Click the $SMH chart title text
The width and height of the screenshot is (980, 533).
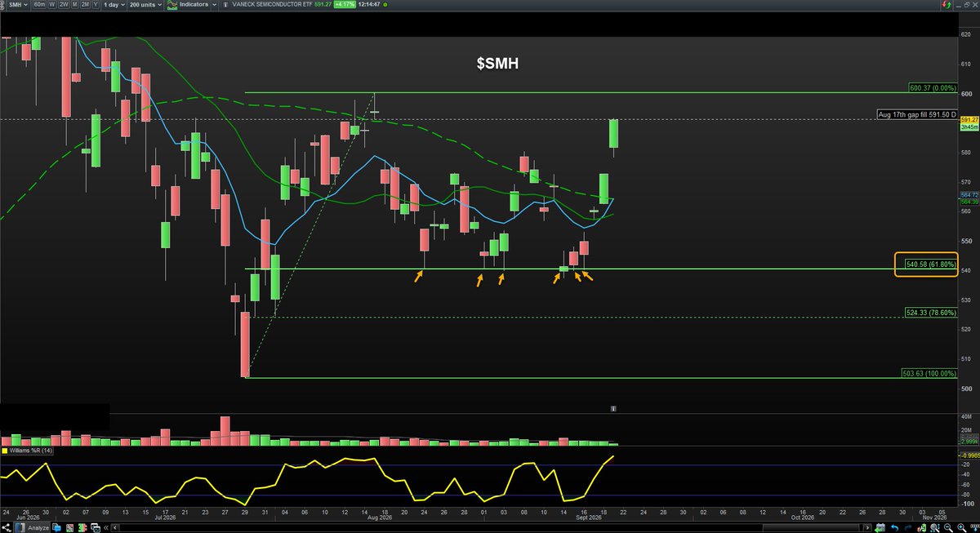click(x=497, y=63)
